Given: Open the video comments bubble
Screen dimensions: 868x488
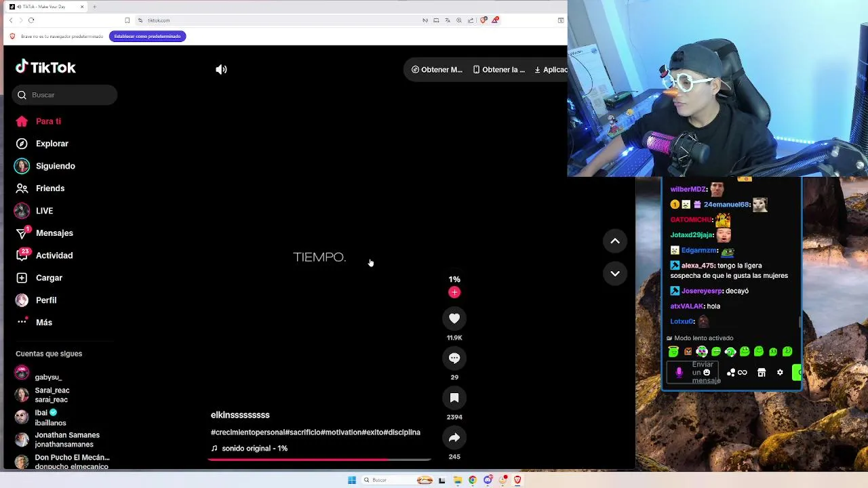Looking at the screenshot, I should [x=454, y=358].
